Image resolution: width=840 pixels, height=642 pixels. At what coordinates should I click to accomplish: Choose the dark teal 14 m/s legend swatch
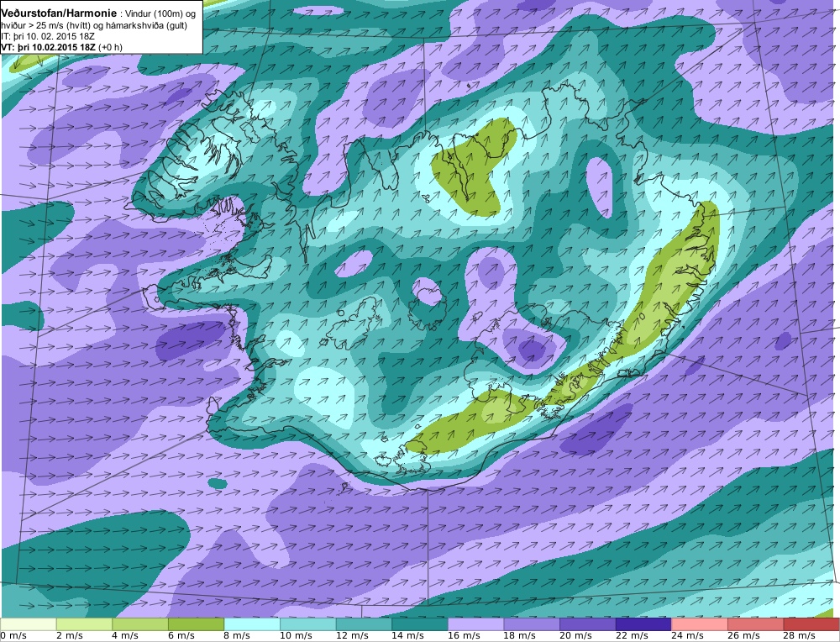tap(419, 624)
